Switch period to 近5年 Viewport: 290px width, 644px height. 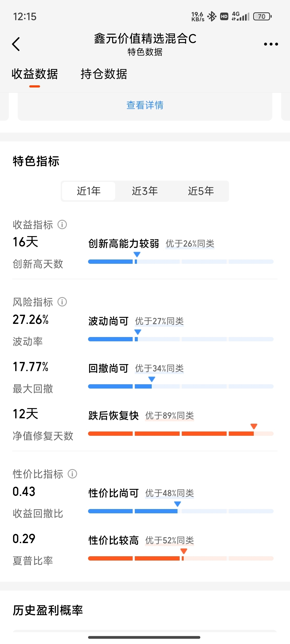[x=201, y=191]
